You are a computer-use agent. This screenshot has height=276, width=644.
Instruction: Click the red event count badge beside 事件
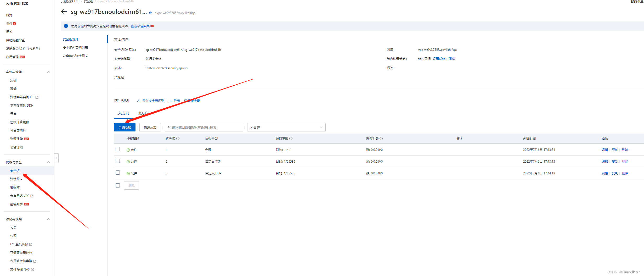14,24
